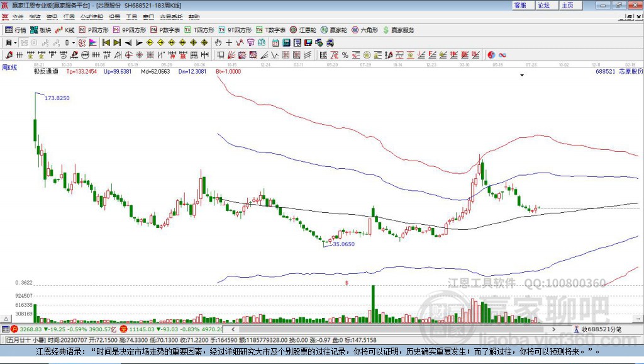Open the 设置 menu
Screen dimensions: 644x364
[114, 17]
